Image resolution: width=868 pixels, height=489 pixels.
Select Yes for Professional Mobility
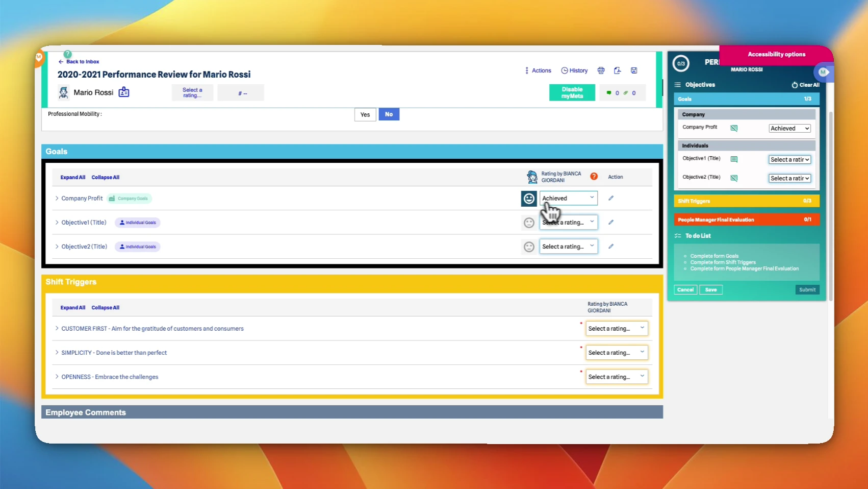click(365, 114)
